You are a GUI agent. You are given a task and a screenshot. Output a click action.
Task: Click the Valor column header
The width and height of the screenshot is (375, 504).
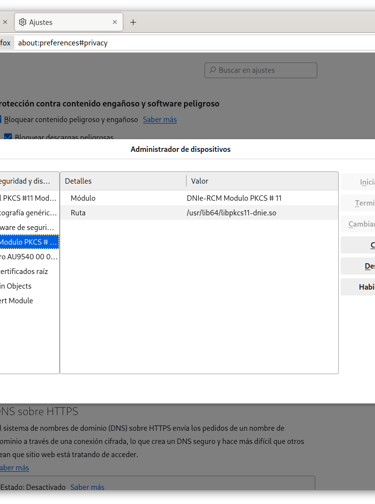[x=262, y=181]
